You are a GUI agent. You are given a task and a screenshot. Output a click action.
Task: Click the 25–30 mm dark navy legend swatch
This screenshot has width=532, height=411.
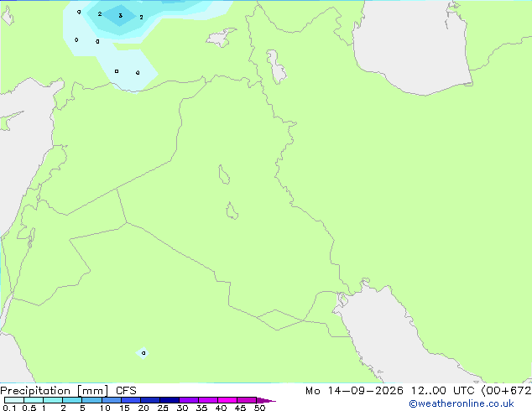point(170,400)
